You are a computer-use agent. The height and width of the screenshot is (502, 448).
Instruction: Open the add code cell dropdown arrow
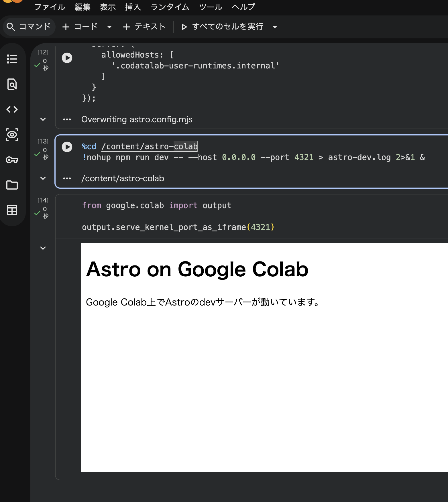click(109, 27)
